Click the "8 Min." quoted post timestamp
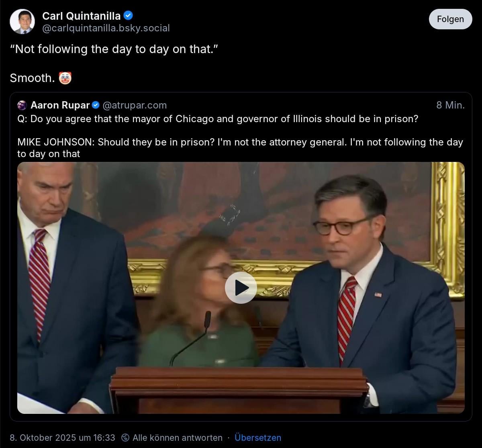Viewport: 482px width, 448px height. 450,105
